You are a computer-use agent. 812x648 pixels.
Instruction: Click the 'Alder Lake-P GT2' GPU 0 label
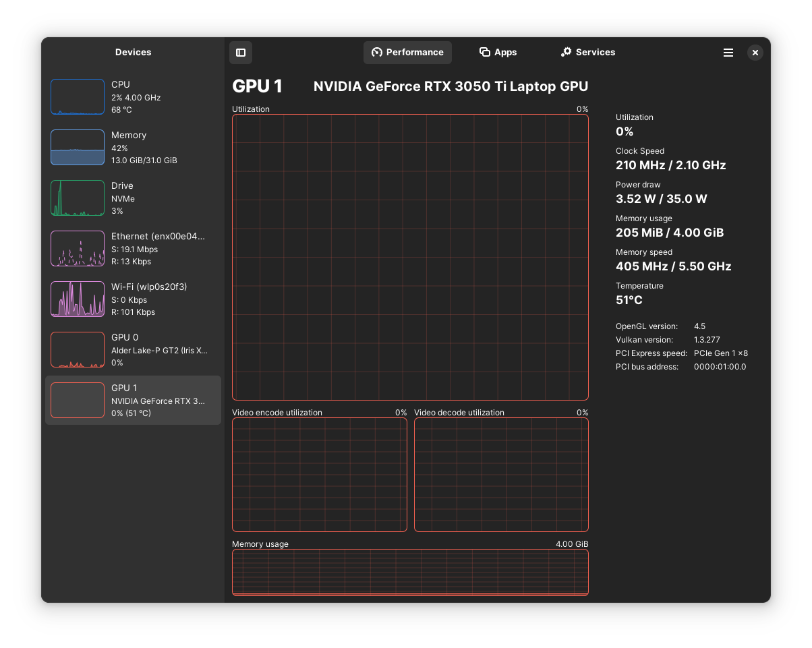tap(160, 351)
